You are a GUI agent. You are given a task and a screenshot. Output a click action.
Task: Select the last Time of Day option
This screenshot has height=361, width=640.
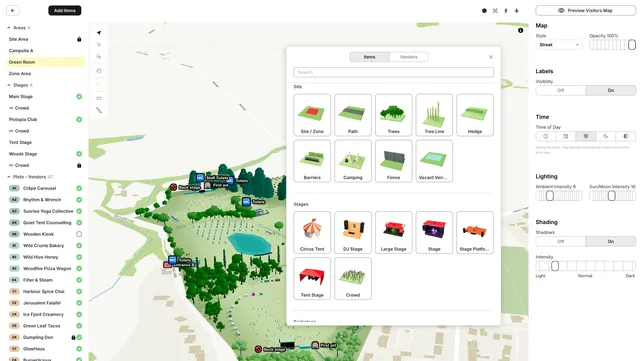pos(626,136)
